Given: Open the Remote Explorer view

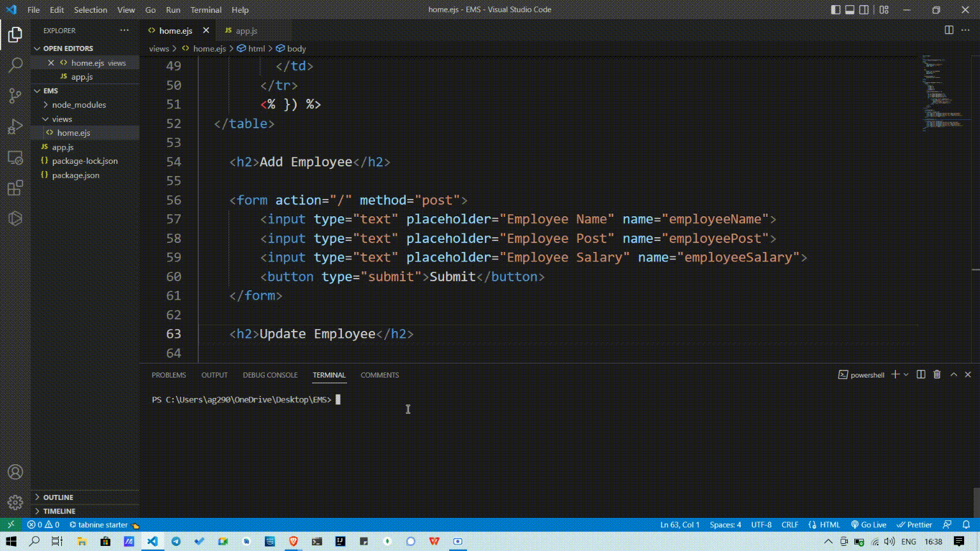Looking at the screenshot, I should point(15,158).
